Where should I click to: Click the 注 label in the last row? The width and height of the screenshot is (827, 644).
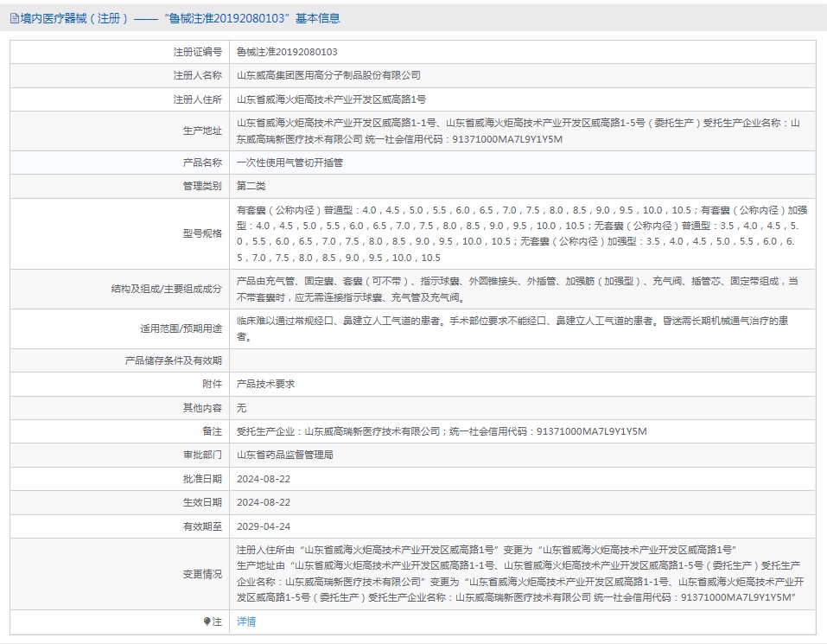click(217, 622)
